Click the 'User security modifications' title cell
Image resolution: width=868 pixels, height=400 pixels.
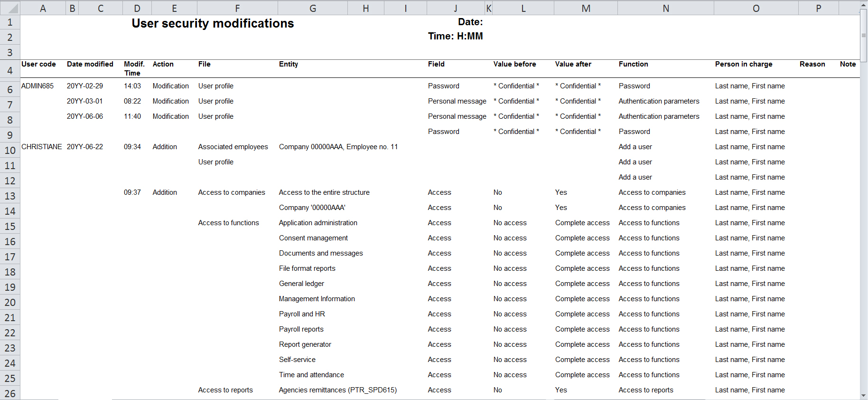click(213, 23)
